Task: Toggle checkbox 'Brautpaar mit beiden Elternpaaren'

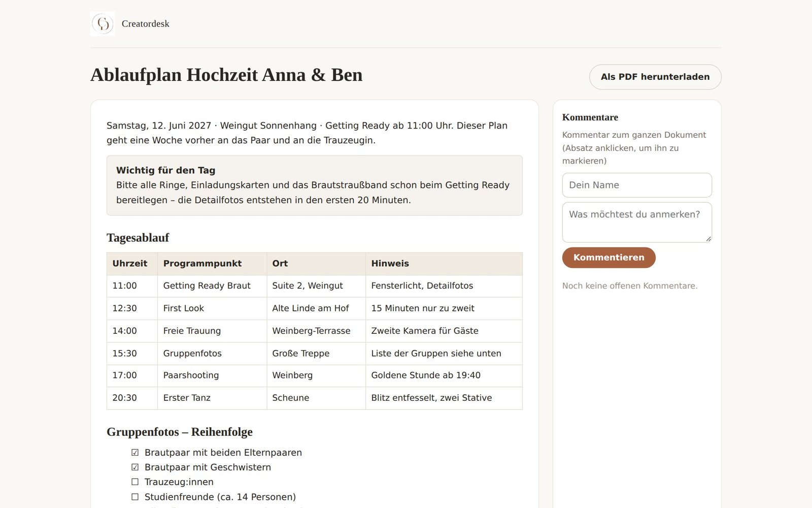Action: [135, 453]
